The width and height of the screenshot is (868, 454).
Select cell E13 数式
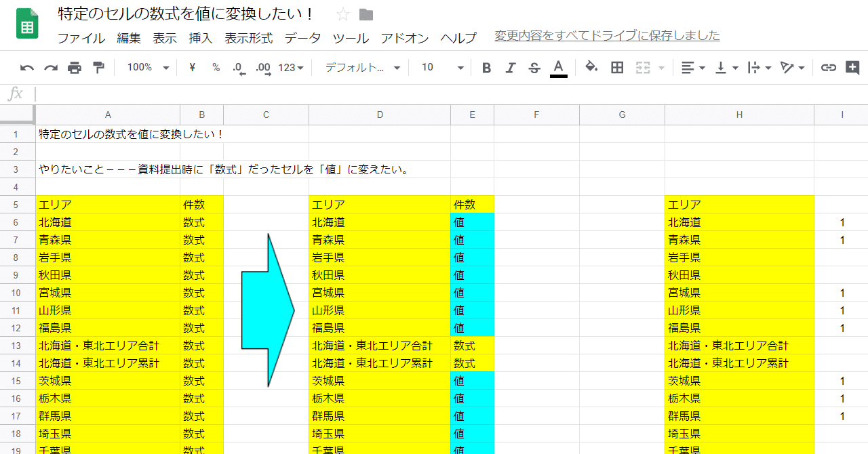click(472, 346)
